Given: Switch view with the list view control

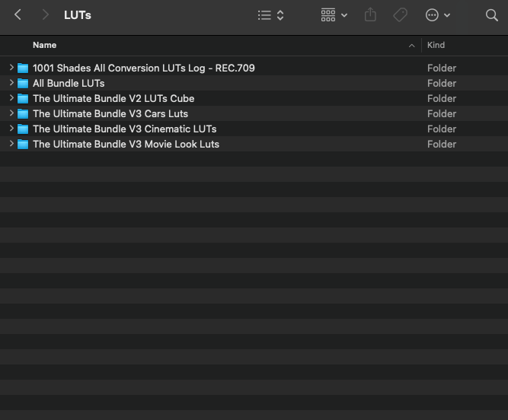Looking at the screenshot, I should click(x=270, y=15).
